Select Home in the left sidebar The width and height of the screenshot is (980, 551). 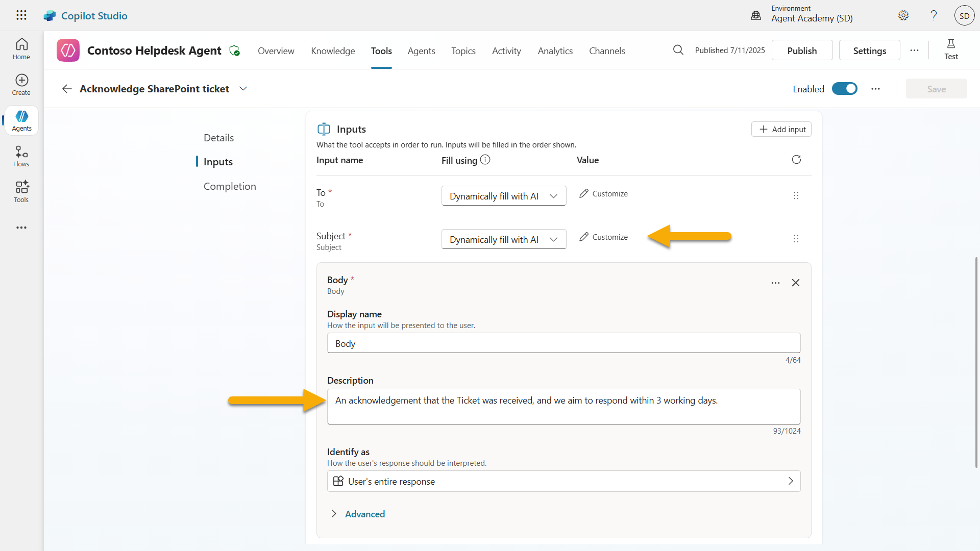[21, 48]
